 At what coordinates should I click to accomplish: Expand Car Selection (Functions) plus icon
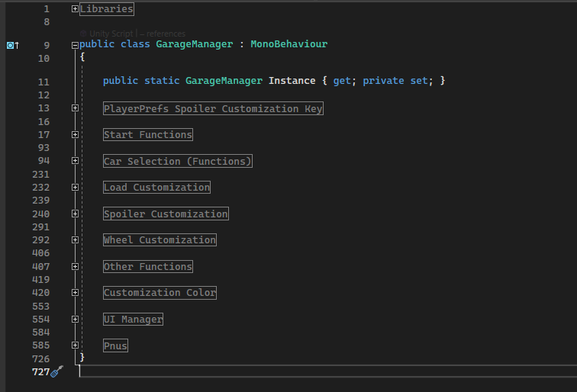(x=75, y=161)
